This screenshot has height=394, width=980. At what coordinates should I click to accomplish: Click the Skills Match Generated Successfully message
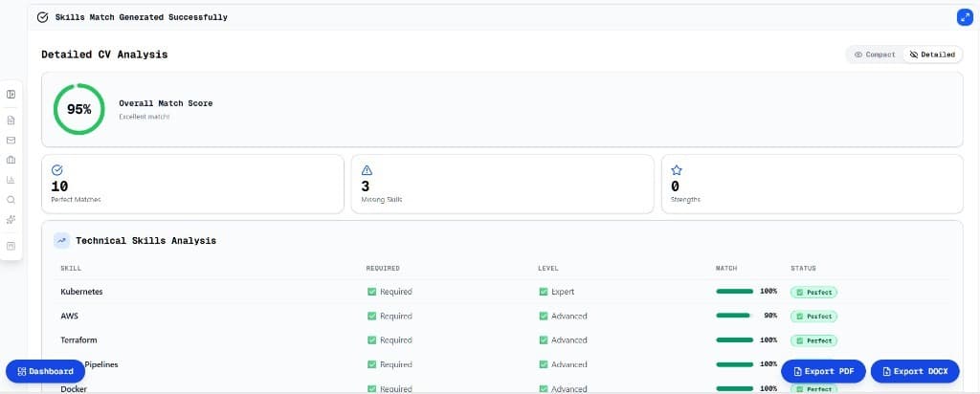point(142,17)
